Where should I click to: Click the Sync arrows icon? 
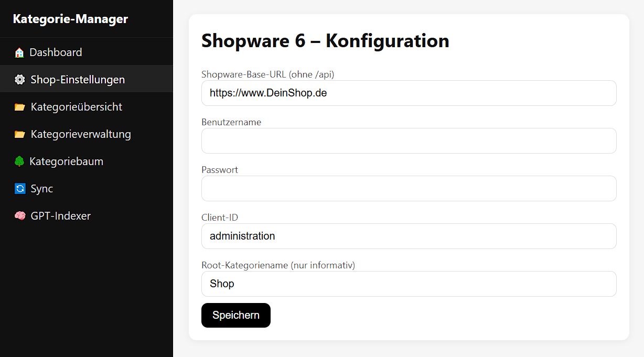[19, 188]
